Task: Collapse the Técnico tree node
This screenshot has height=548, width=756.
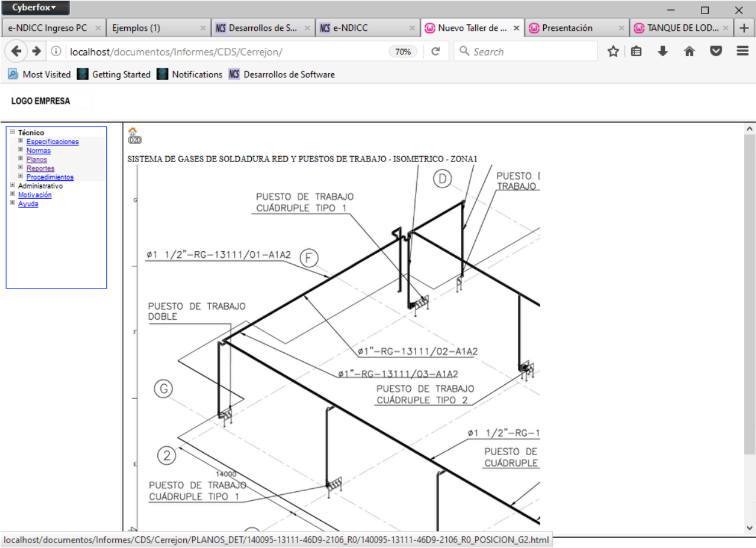Action: point(12,132)
